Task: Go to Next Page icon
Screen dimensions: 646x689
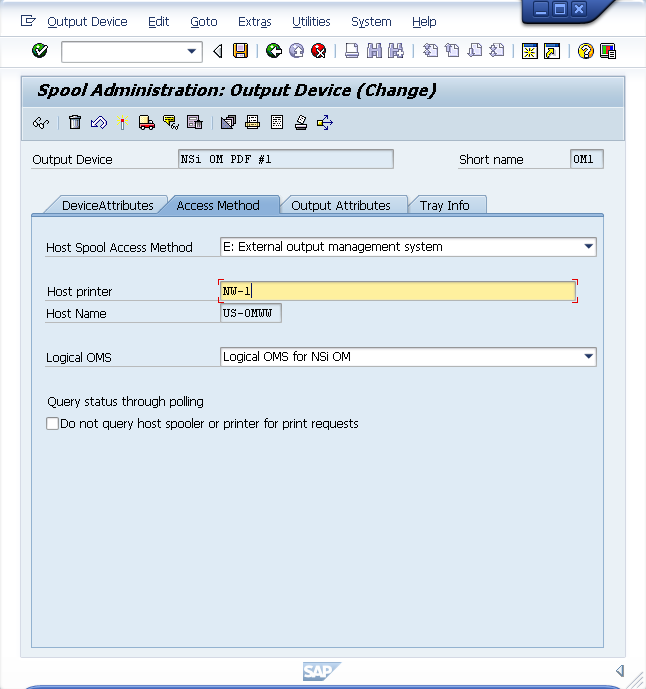Action: (475, 51)
